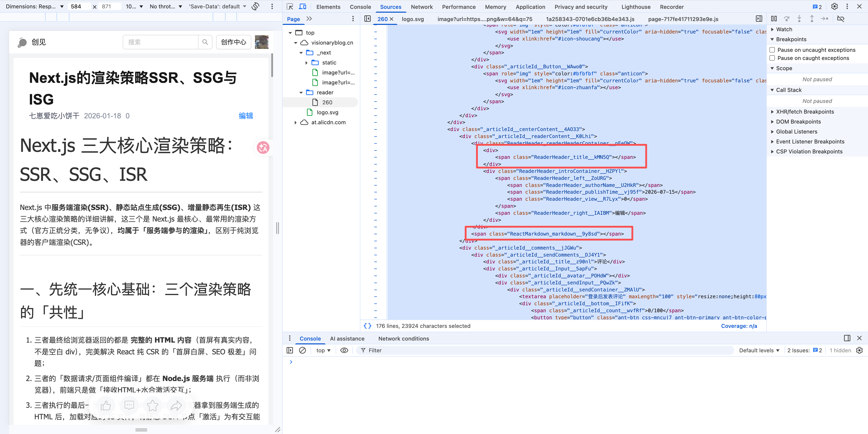Toggle the device toolbar icon
Screen dimensions: 868x434
click(303, 7)
